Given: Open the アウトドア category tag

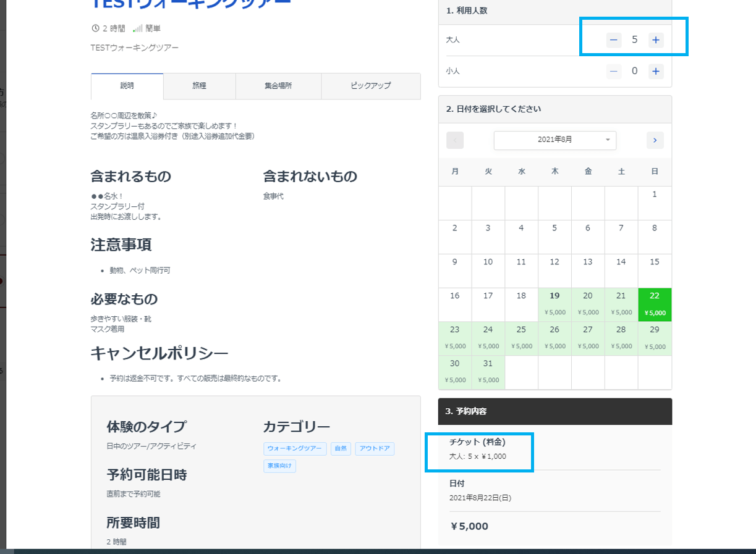Looking at the screenshot, I should click(x=375, y=449).
